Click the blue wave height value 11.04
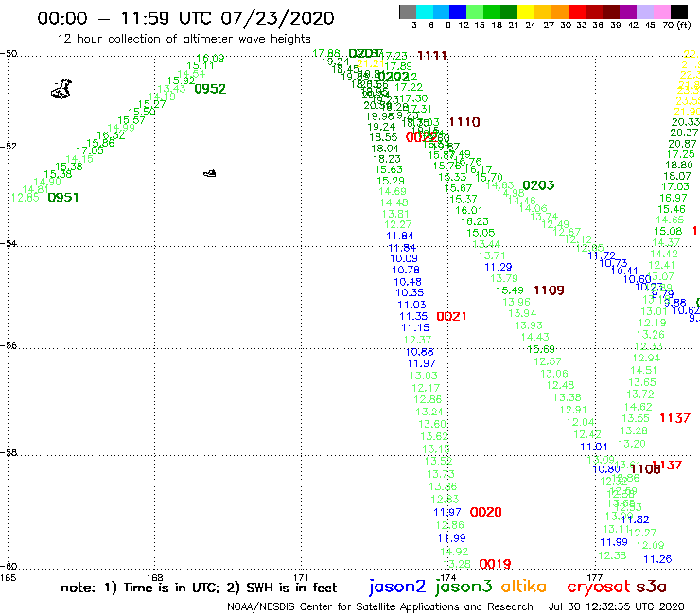This screenshot has width=700, height=615. tap(594, 447)
